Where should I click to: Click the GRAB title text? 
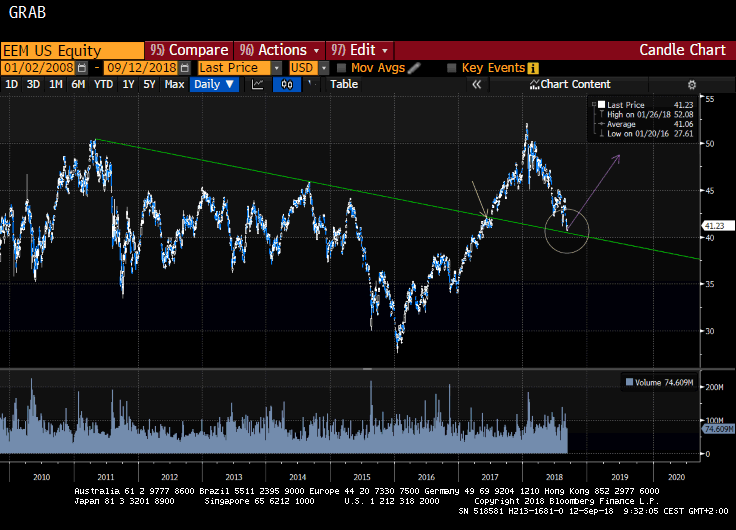(x=27, y=12)
